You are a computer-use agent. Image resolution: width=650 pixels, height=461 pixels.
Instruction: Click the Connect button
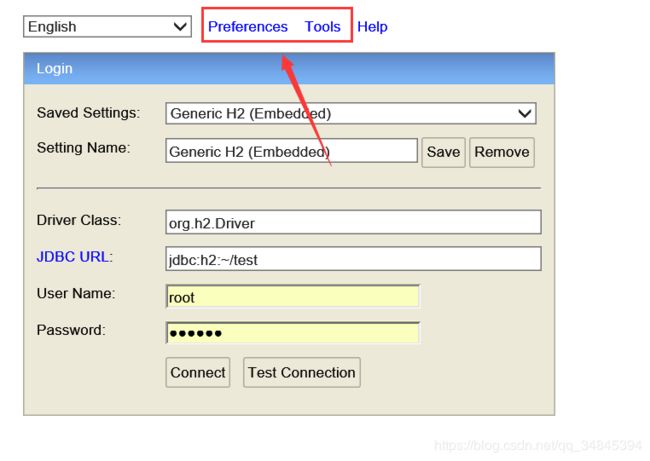[x=198, y=372]
